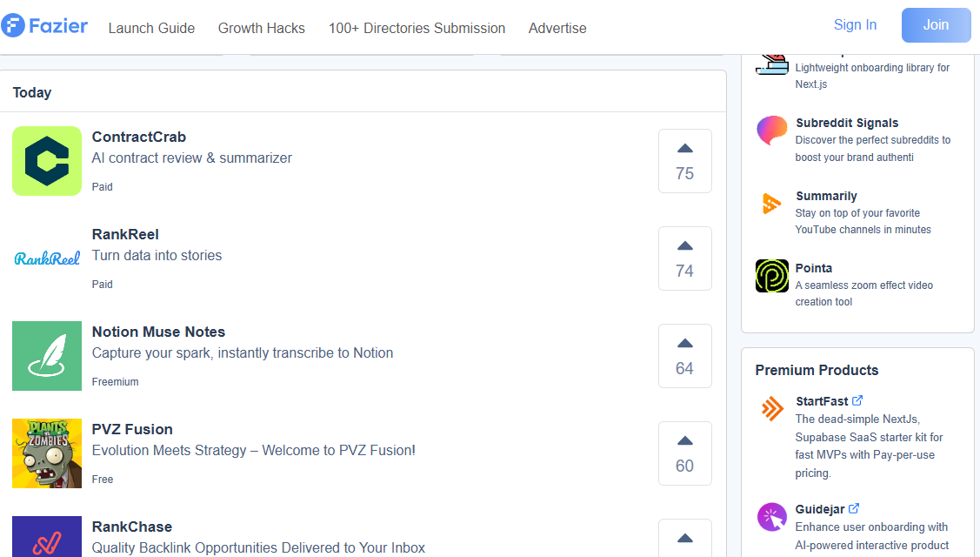Click the Guidejar purple cursor icon
The height and width of the screenshot is (557, 980).
click(x=772, y=518)
